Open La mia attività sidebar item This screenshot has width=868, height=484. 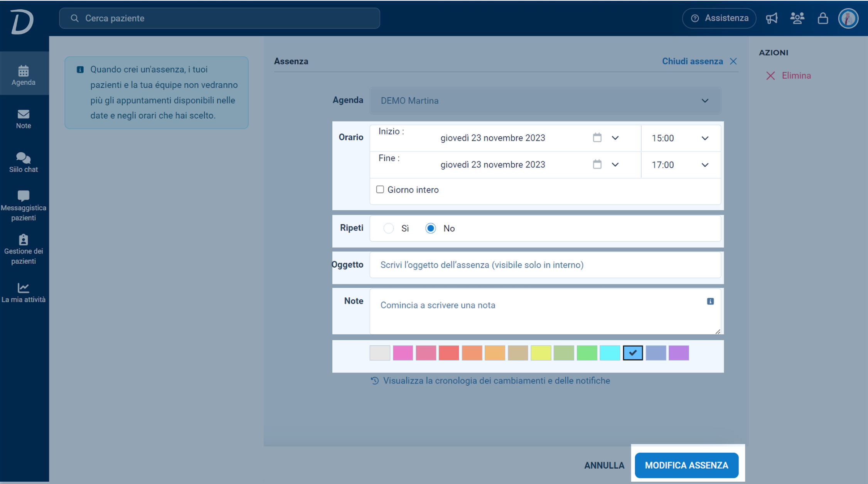pos(24,293)
